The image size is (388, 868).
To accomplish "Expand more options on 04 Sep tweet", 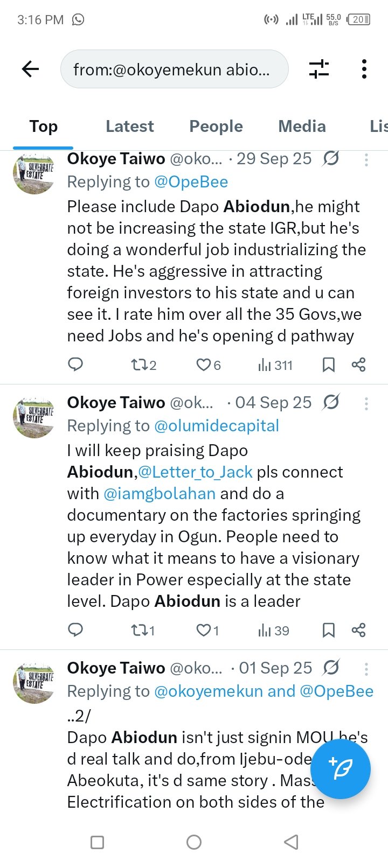I will 366,403.
